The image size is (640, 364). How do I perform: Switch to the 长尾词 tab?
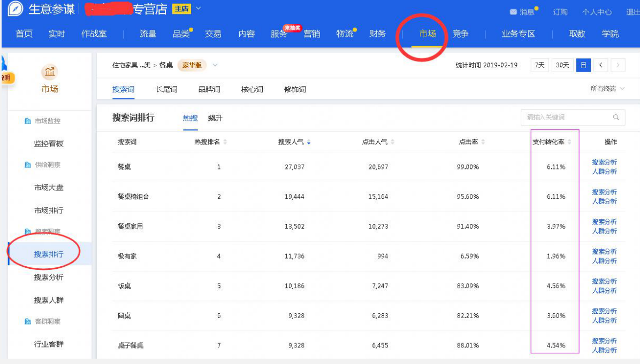point(166,89)
